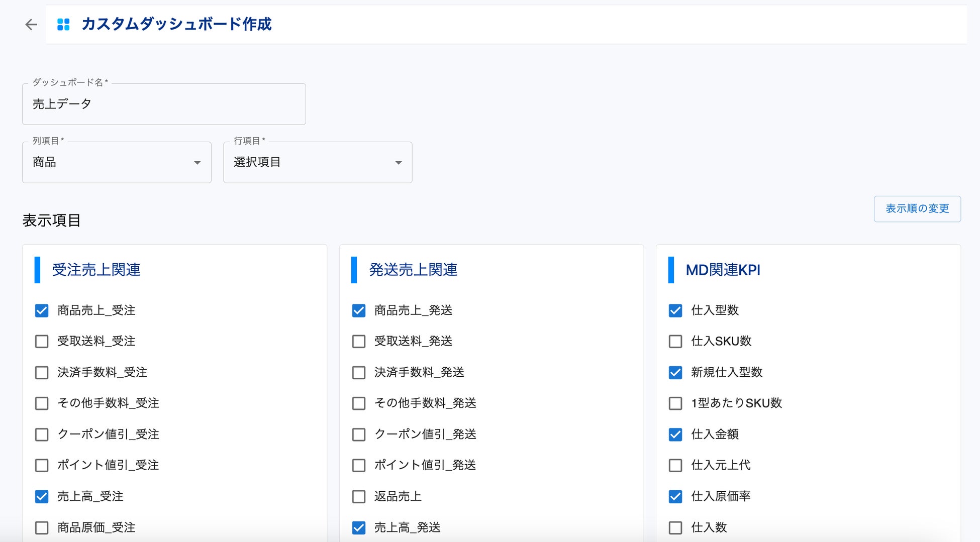
Task: Toggle the 新規仕入型数 checkbox off
Action: click(675, 373)
